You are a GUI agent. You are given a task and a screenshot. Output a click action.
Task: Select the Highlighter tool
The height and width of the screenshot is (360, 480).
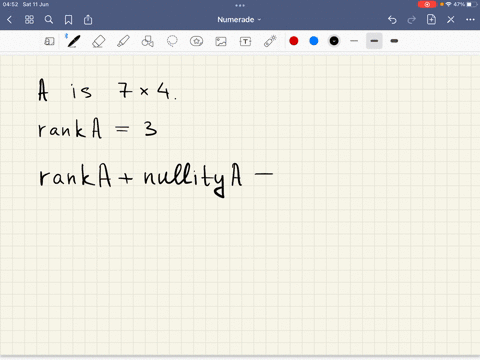point(123,41)
